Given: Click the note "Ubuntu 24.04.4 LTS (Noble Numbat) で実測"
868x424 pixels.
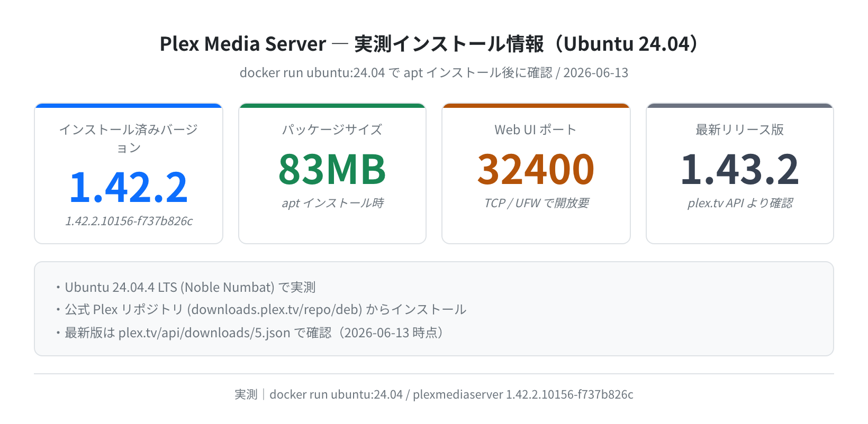Looking at the screenshot, I should click(x=185, y=287).
